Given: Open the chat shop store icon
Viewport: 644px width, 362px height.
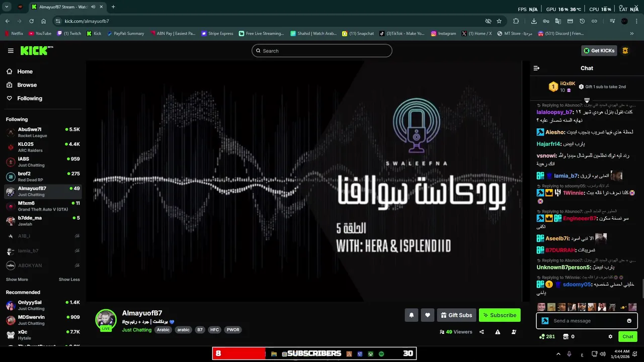Looking at the screenshot, I should point(566,336).
